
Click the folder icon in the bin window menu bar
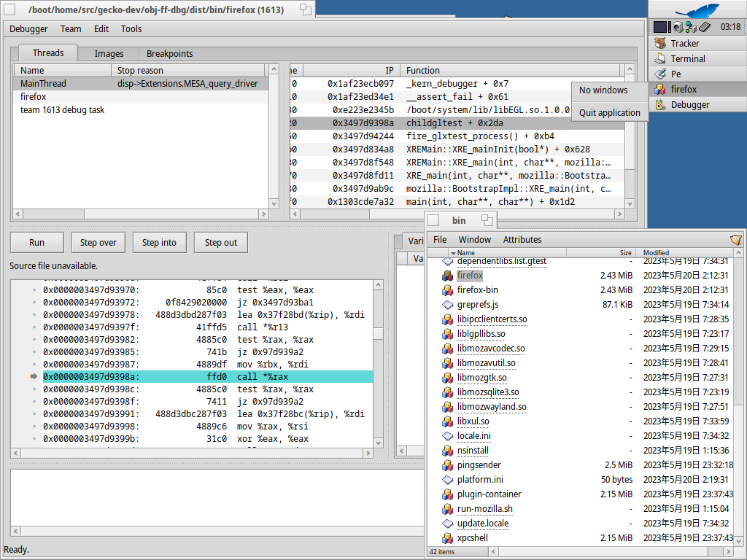point(735,240)
